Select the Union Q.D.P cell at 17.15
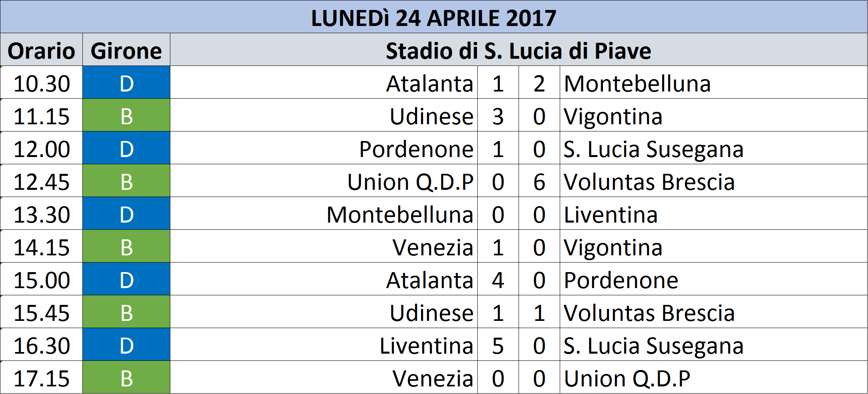This screenshot has width=868, height=394. [x=714, y=377]
